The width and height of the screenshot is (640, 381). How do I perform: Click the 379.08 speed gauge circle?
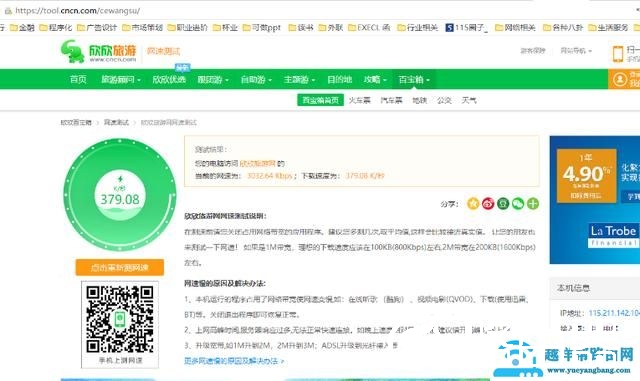coord(120,195)
